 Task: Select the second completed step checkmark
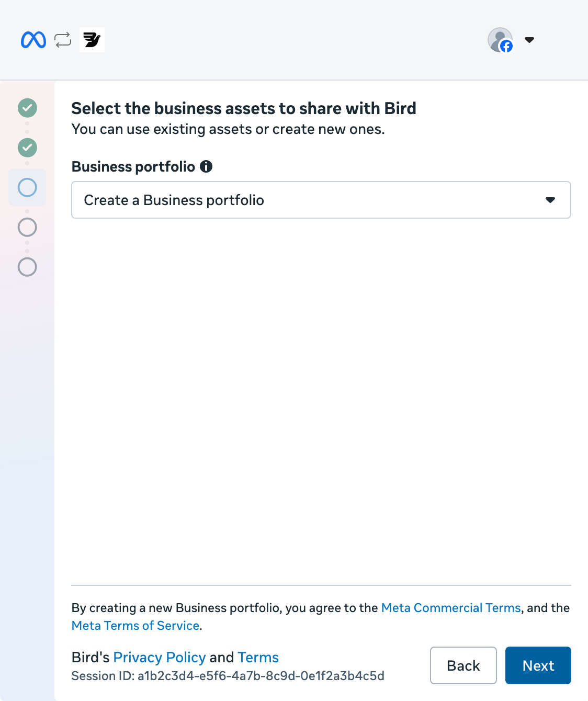click(27, 148)
